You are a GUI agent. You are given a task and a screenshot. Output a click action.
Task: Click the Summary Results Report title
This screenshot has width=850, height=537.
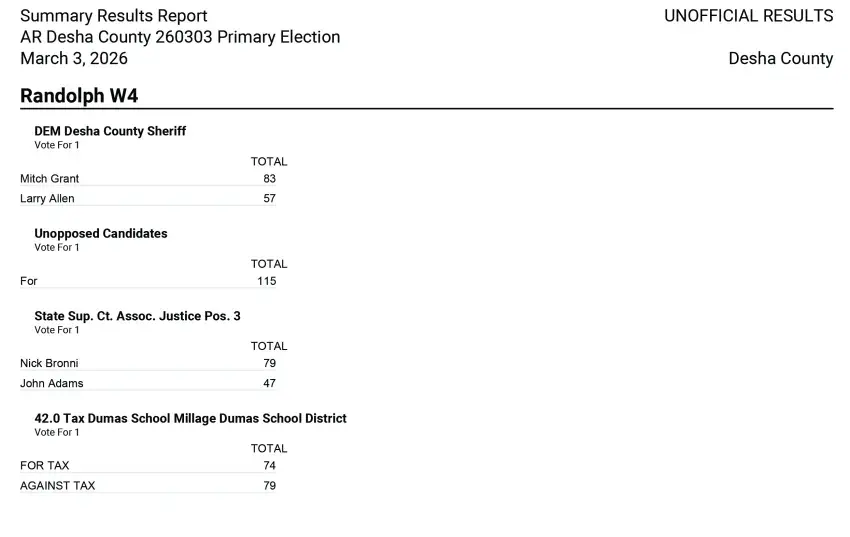114,16
